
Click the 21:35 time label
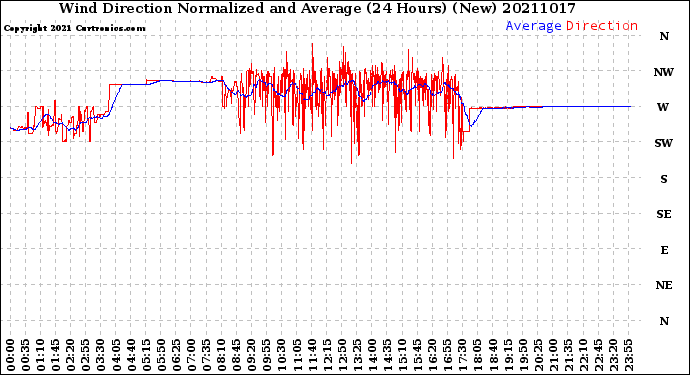point(568,355)
